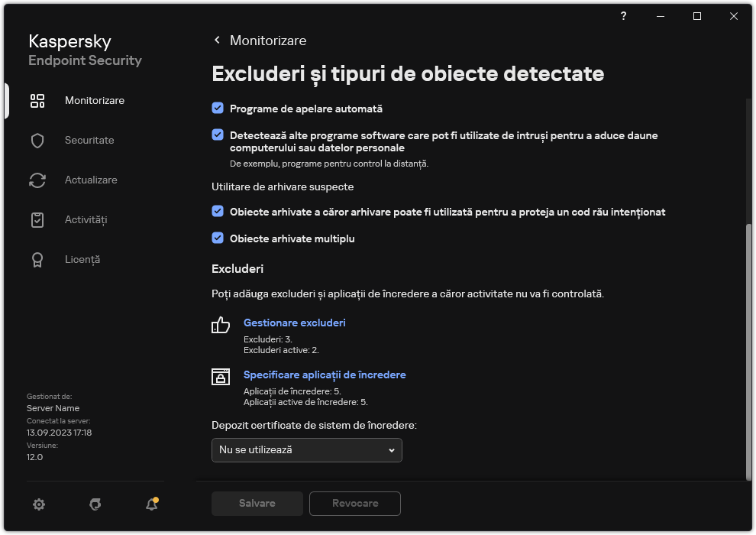Screen dimensions: 756x535
Task: Uncheck Obiecte arhivate multiplu
Action: (218, 238)
